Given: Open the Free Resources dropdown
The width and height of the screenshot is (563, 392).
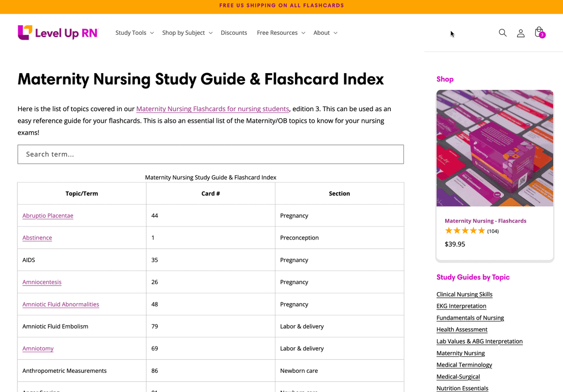Looking at the screenshot, I should tap(278, 32).
